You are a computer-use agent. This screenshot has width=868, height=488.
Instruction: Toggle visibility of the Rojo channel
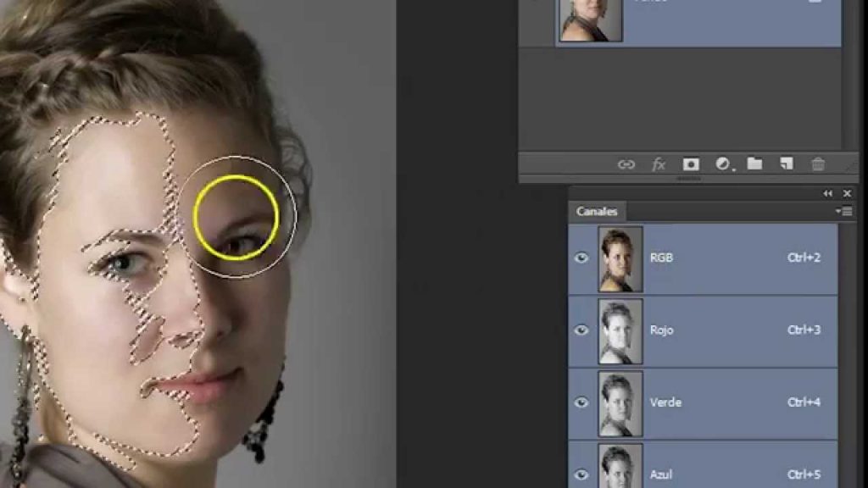coord(581,330)
